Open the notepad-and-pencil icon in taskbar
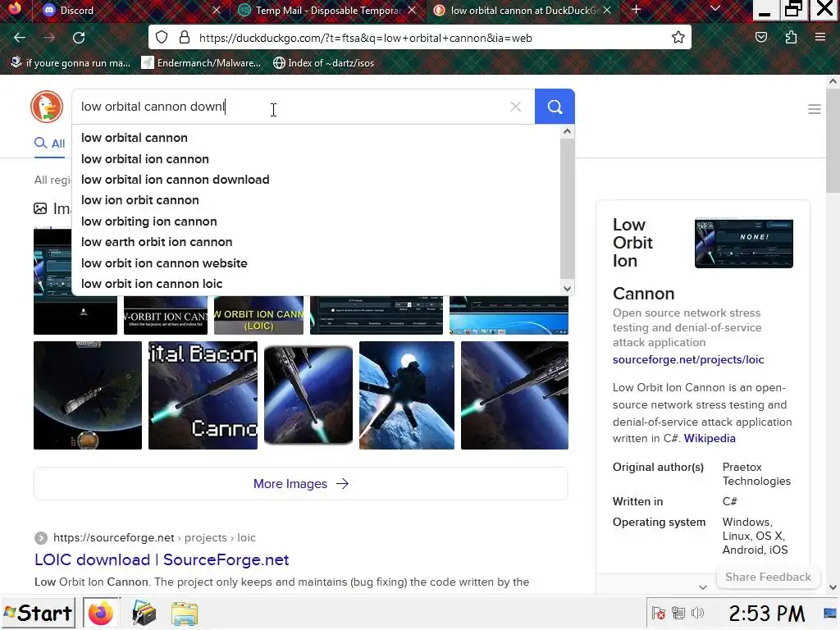 143,614
